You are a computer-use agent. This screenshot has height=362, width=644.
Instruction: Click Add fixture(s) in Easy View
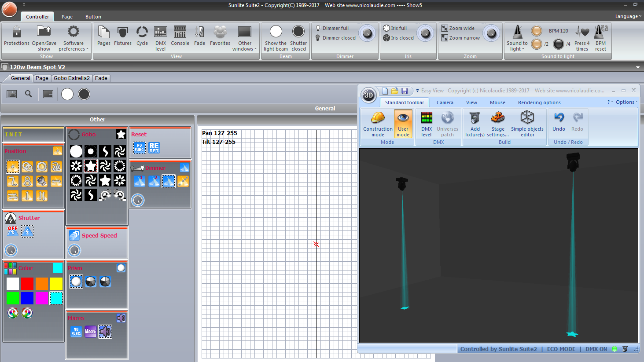(475, 124)
